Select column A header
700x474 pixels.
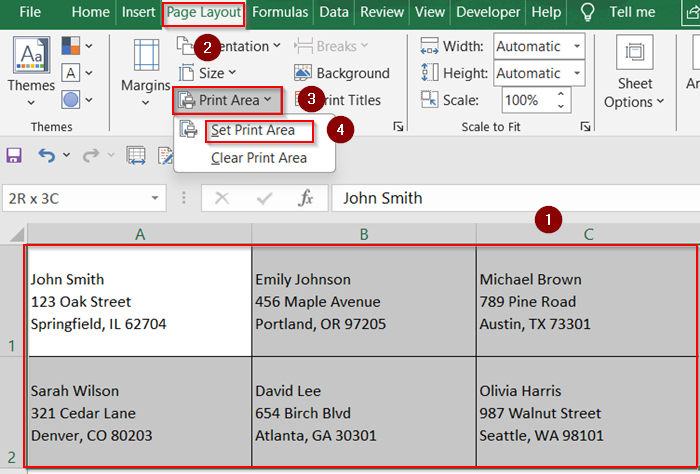[x=140, y=234]
